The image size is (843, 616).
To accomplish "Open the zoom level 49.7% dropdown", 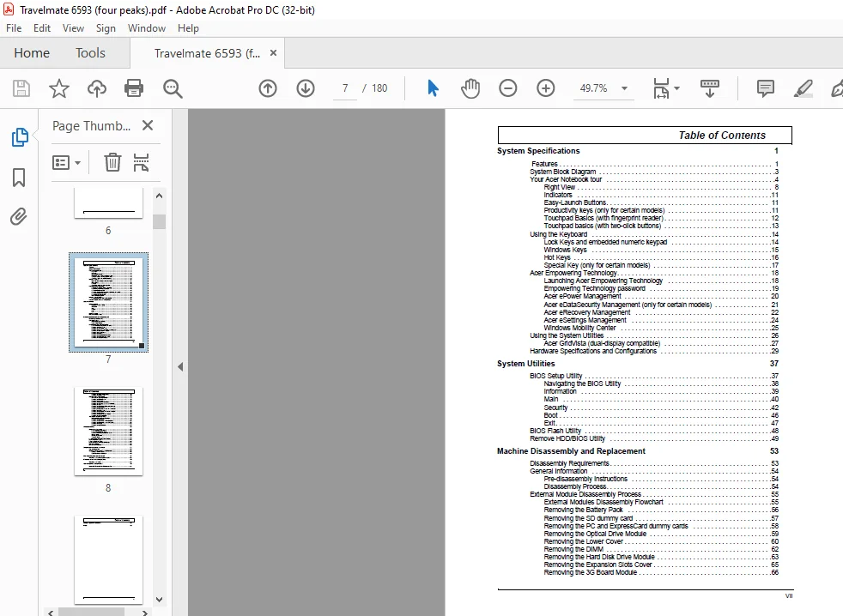I will click(x=624, y=88).
